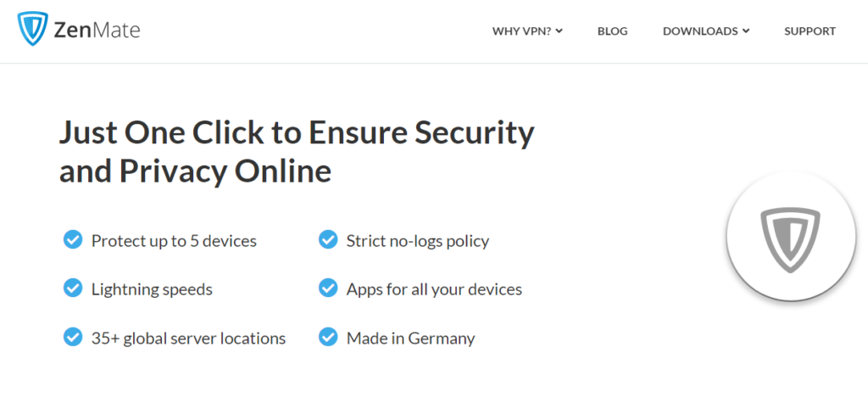The height and width of the screenshot is (398, 868).
Task: Click checkmark icon beside Made in Germany
Action: [328, 337]
